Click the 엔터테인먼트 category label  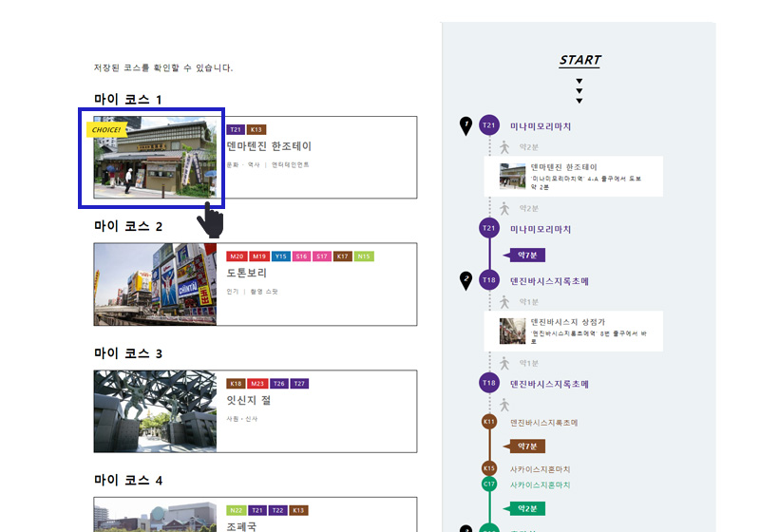coord(290,164)
